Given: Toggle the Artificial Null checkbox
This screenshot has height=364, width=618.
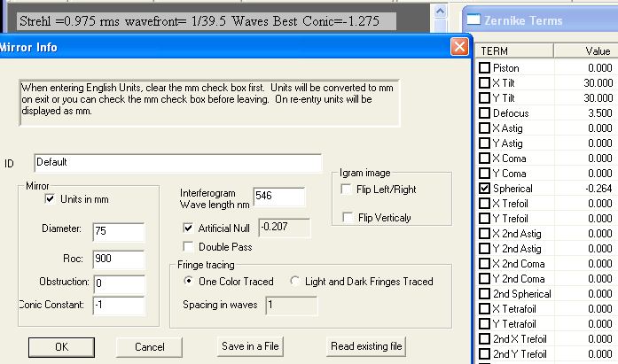Looking at the screenshot, I should 188,228.
